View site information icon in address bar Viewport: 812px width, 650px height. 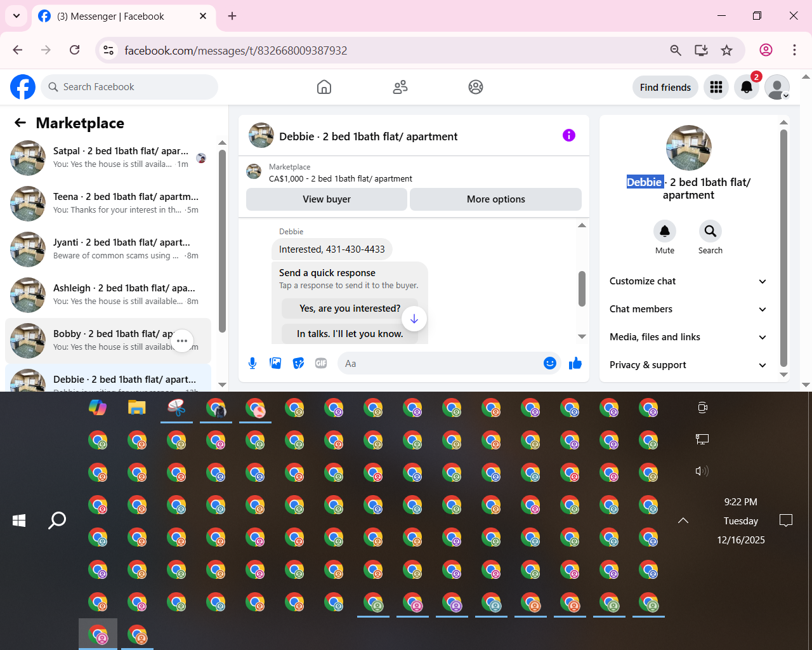(109, 50)
